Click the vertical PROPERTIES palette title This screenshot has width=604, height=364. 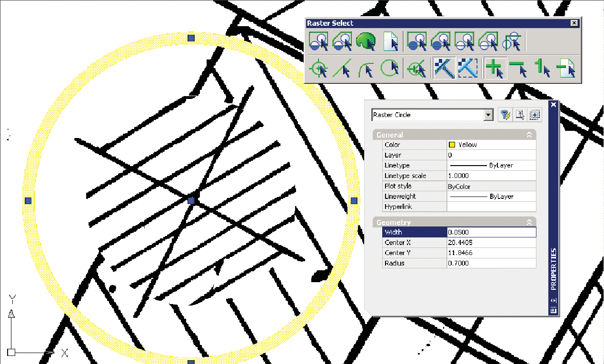point(554,269)
